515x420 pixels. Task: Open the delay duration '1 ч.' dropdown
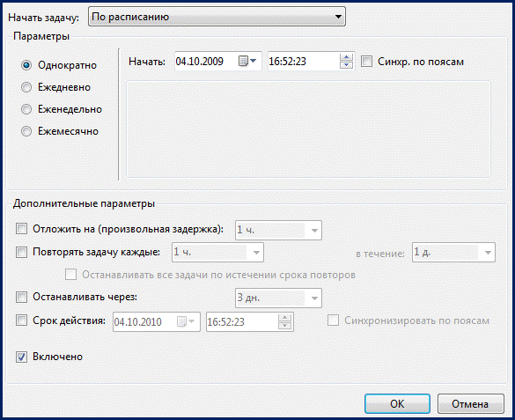[278, 230]
